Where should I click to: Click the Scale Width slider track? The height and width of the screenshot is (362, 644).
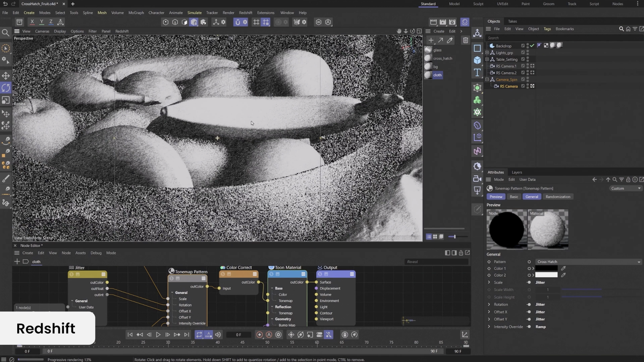point(581,289)
